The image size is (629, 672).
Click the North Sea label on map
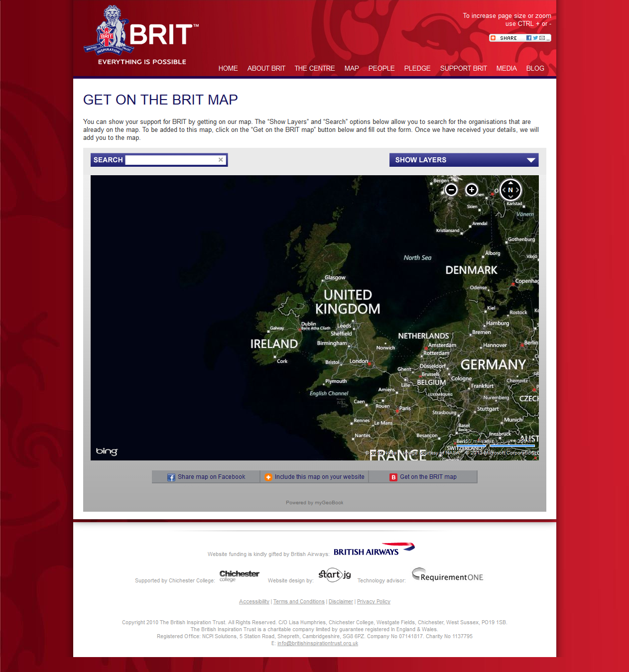(x=417, y=257)
